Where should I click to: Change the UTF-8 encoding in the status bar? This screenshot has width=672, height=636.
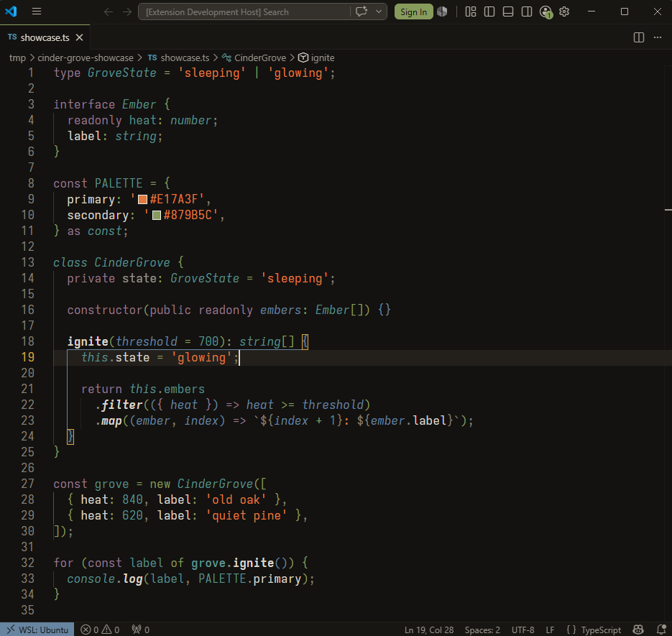(523, 630)
